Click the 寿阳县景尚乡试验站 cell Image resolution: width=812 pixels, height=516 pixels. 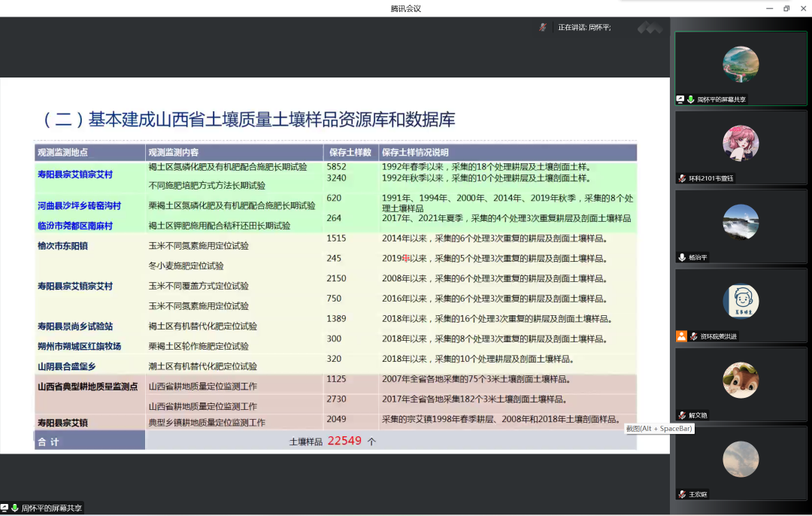[x=75, y=326]
